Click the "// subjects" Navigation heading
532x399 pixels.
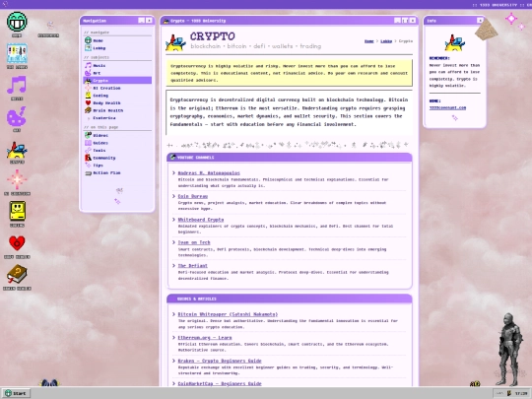[97, 57]
